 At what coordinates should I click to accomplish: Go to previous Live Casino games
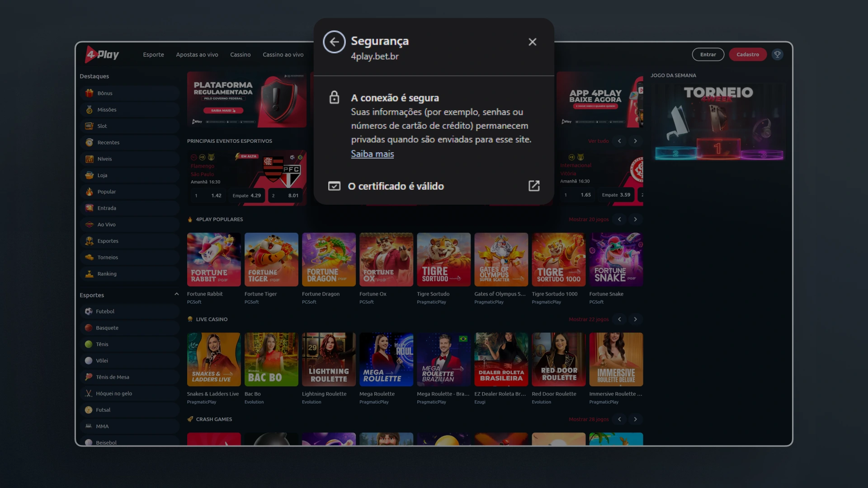point(619,319)
